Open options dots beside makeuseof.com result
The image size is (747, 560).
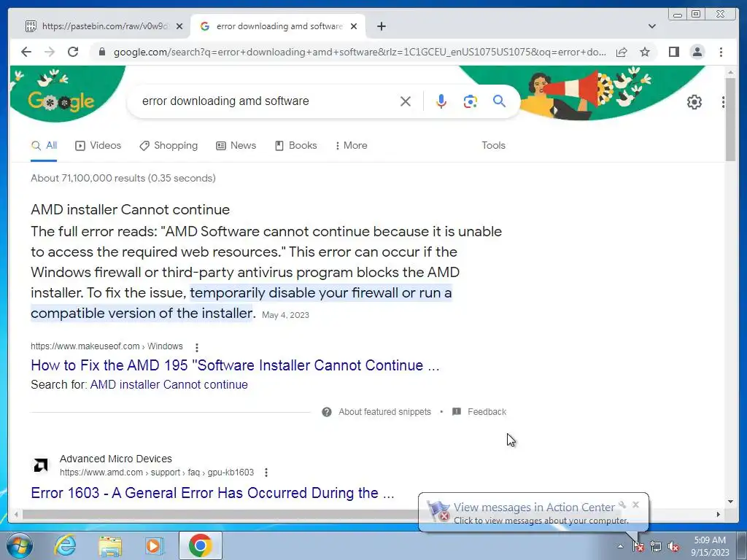(x=197, y=347)
